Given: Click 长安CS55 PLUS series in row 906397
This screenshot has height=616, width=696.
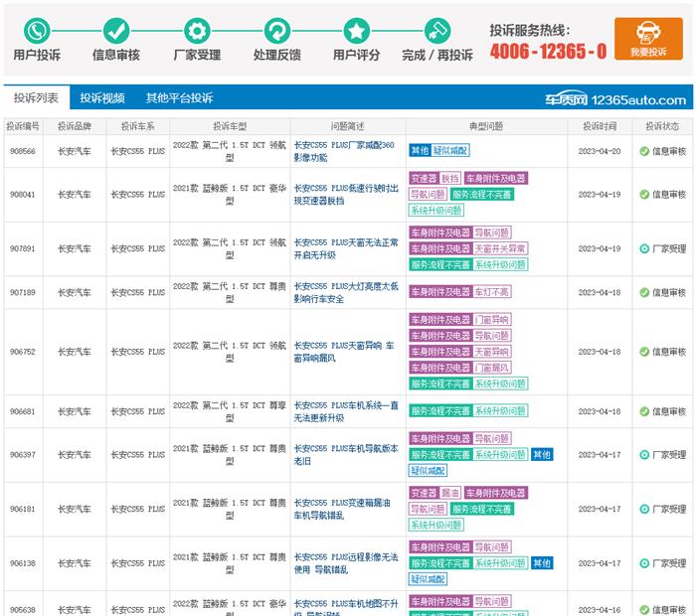Looking at the screenshot, I should [x=137, y=455].
